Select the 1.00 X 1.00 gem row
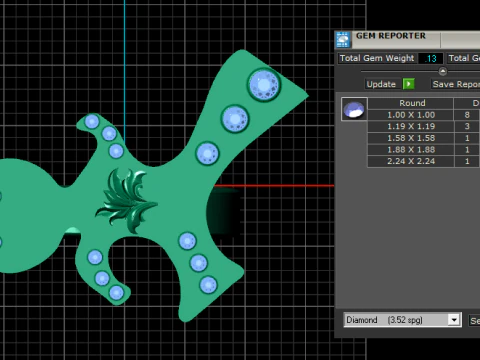The width and height of the screenshot is (480, 360). click(x=424, y=115)
